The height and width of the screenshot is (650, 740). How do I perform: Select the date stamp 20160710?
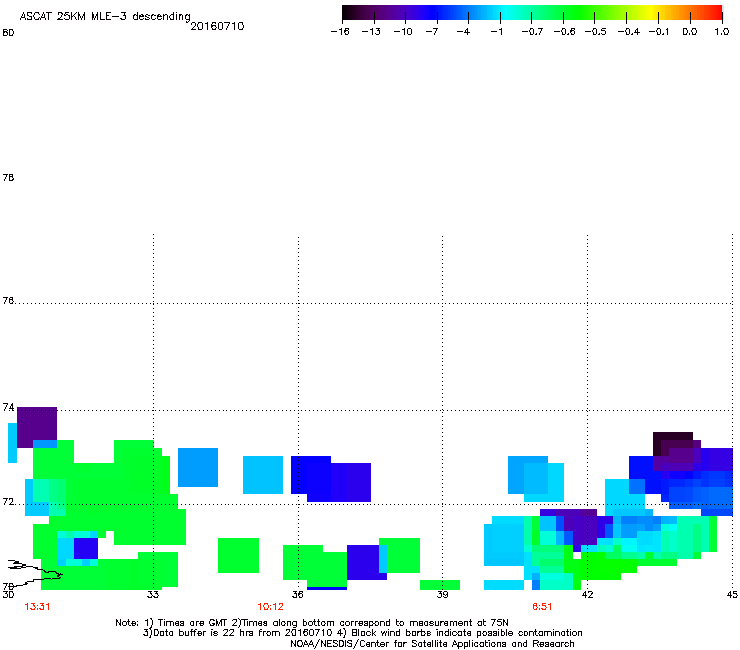tap(217, 26)
